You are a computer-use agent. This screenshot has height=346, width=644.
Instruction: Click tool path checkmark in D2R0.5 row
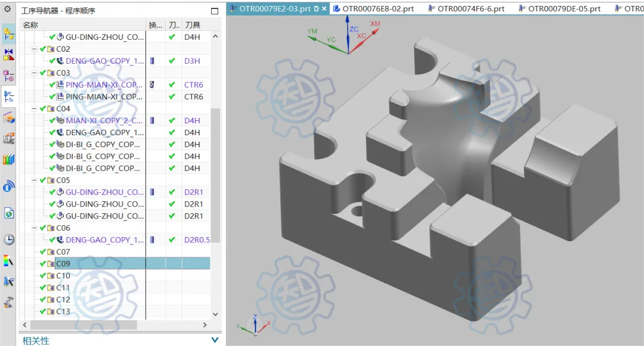172,240
